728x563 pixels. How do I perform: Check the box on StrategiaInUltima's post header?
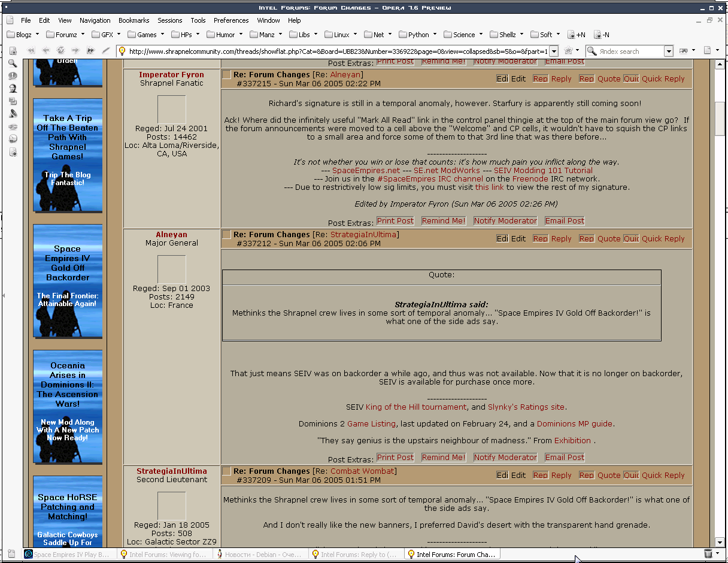[x=226, y=471]
